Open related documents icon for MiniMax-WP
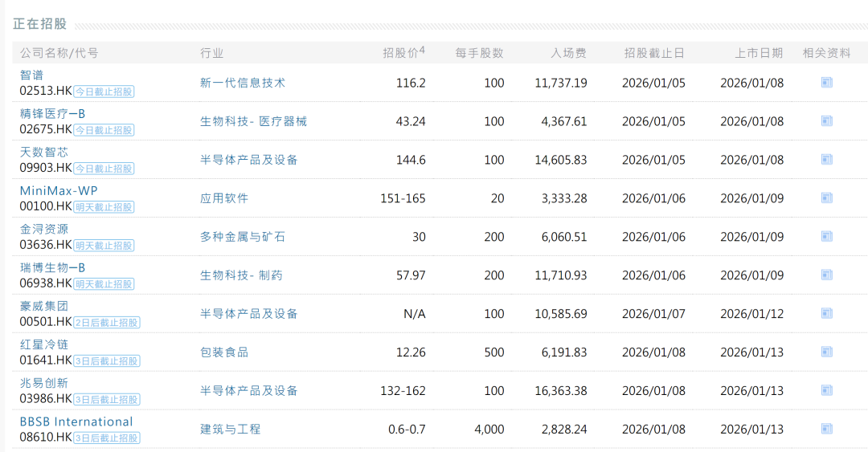Image resolution: width=868 pixels, height=452 pixels. coord(826,197)
